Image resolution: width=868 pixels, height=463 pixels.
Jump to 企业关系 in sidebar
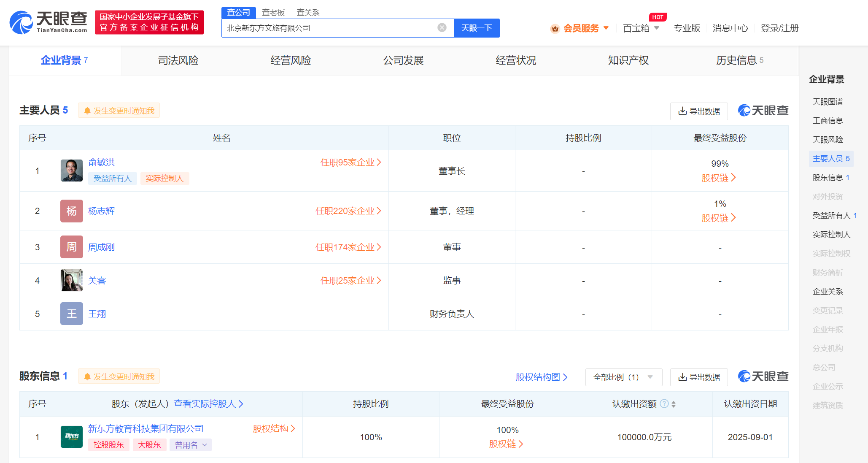[828, 292]
